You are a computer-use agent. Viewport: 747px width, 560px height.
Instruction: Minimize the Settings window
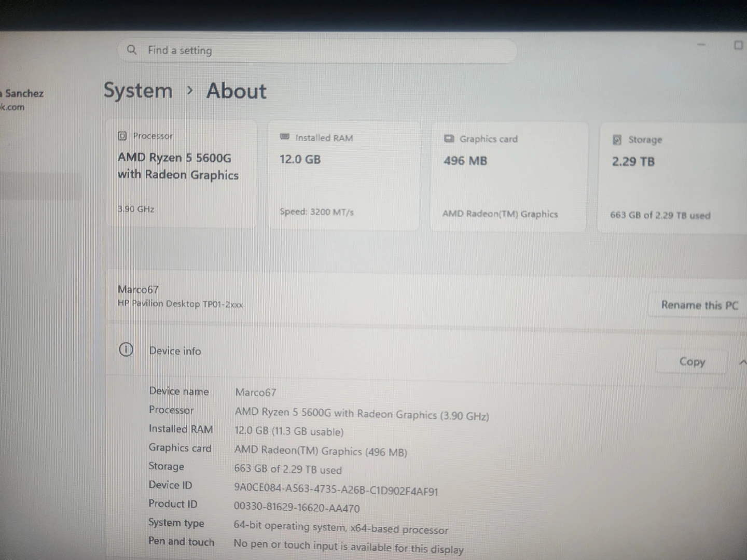(x=701, y=45)
